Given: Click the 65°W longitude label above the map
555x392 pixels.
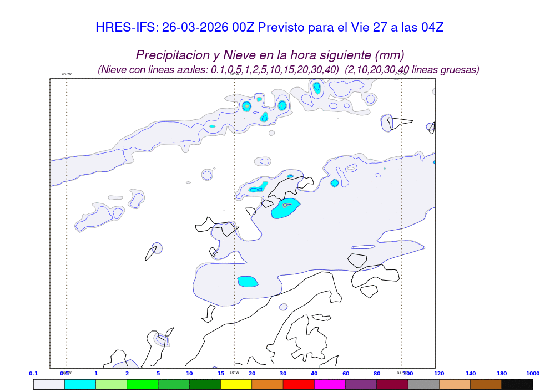Looking at the screenshot, I should [x=67, y=74].
